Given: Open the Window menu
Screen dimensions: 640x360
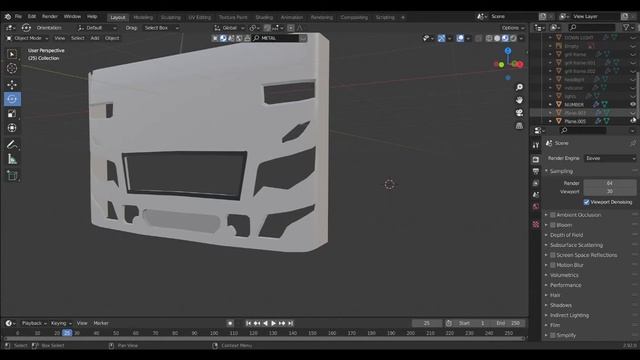Looking at the screenshot, I should (72, 17).
